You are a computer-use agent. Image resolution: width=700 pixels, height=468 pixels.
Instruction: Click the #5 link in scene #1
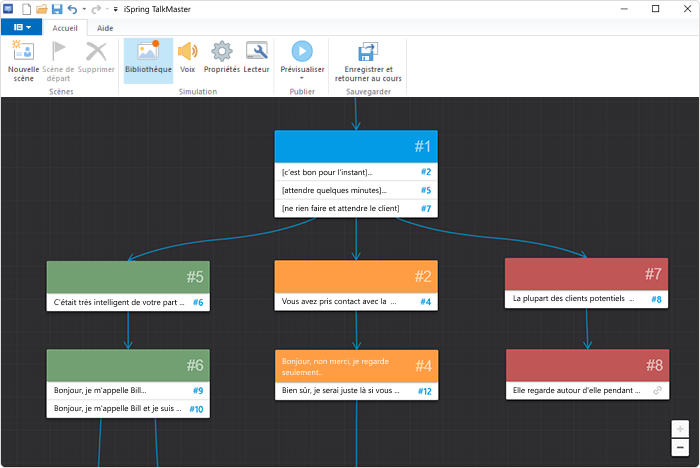(426, 190)
